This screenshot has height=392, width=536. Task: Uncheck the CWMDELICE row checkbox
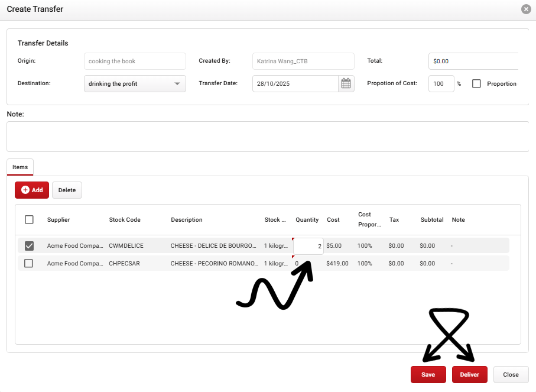[x=29, y=245]
